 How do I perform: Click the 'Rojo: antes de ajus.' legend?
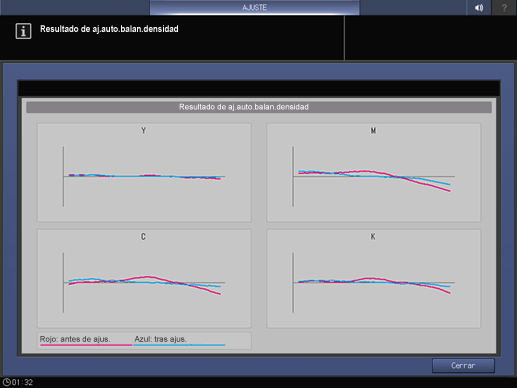(86, 340)
